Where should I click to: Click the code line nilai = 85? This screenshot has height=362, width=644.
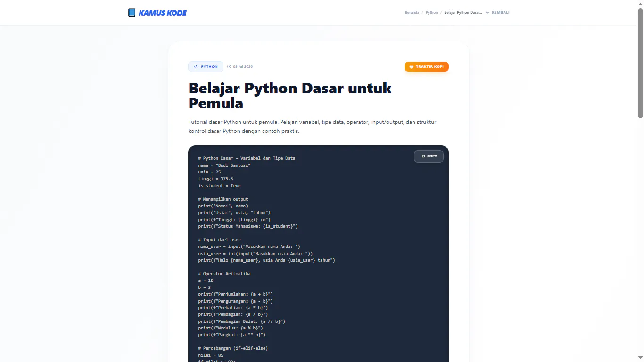point(211,355)
